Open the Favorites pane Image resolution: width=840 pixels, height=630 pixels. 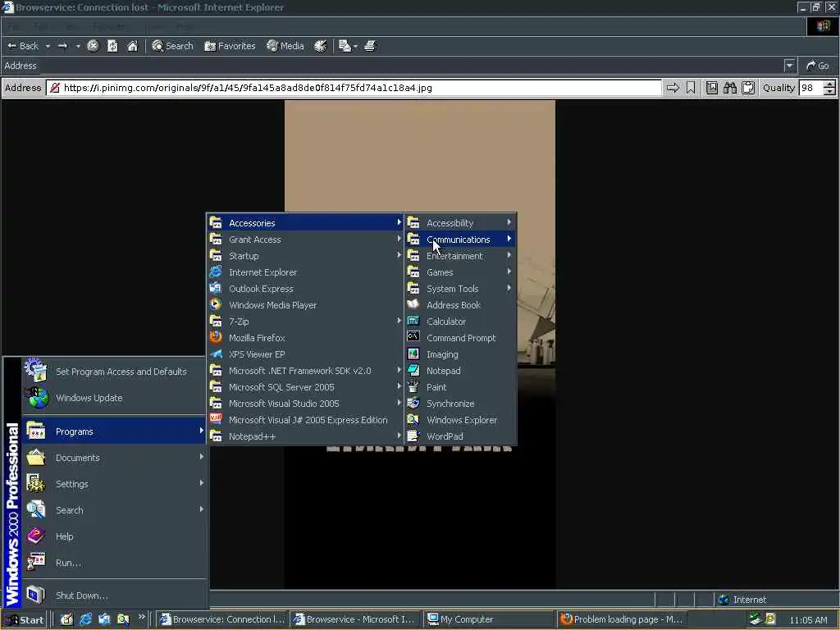point(230,46)
